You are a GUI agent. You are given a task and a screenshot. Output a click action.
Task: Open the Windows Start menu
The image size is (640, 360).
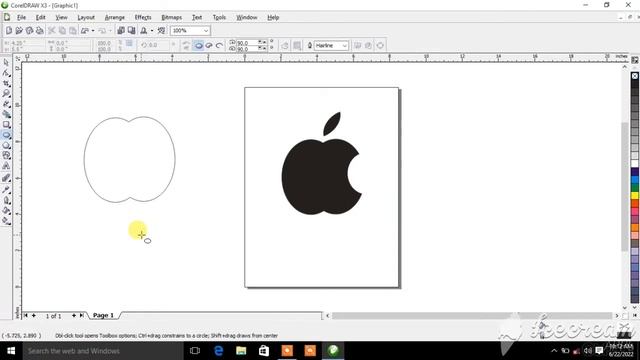(11, 351)
